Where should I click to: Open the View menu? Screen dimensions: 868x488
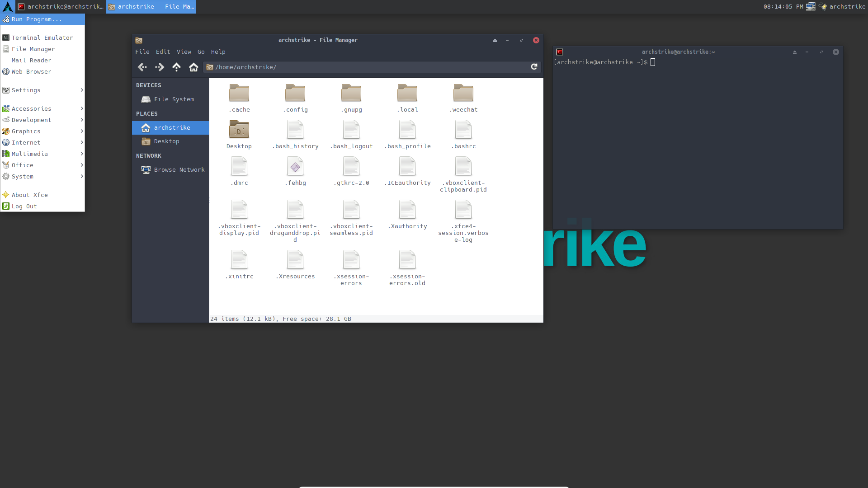184,52
